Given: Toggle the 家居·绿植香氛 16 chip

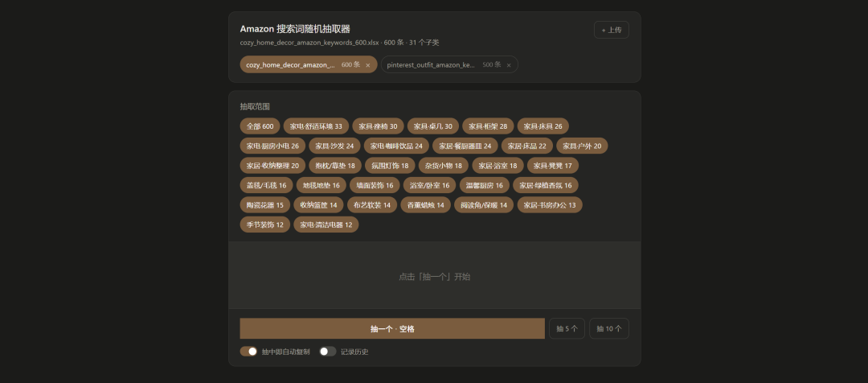Looking at the screenshot, I should [x=546, y=185].
